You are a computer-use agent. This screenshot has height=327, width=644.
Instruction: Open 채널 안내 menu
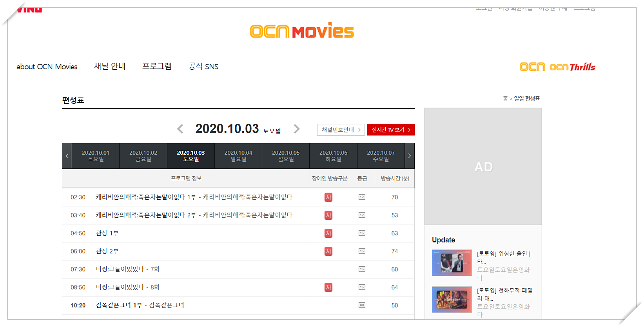pyautogui.click(x=110, y=66)
